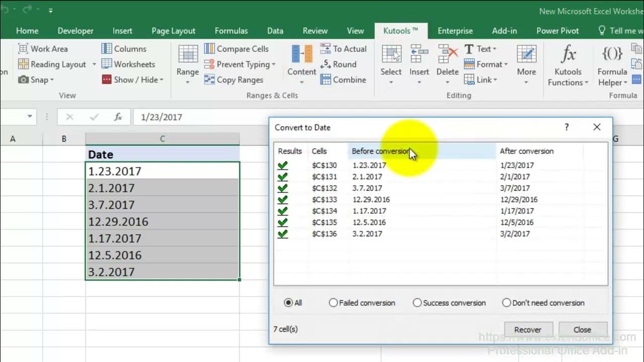
Task: Expand the Show / Hide dropdown
Action: pyautogui.click(x=162, y=79)
